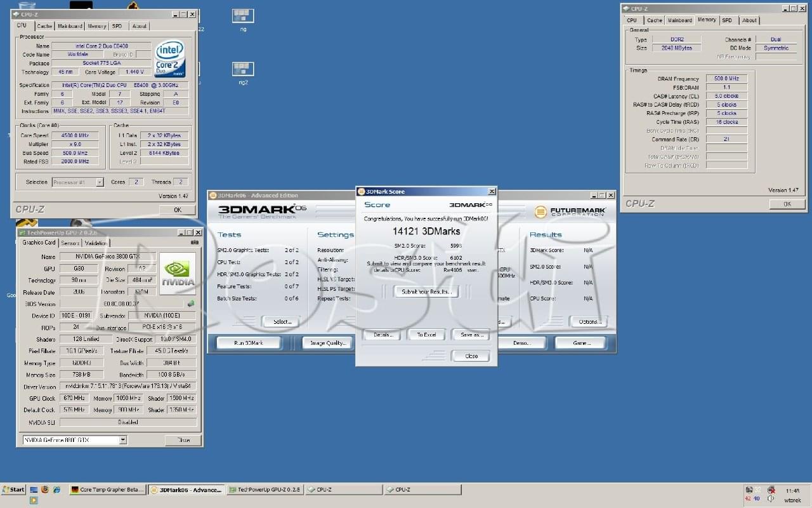Screen dimensions: 812x508
Task: Click Demo button in 3DMark06
Action: click(x=521, y=343)
